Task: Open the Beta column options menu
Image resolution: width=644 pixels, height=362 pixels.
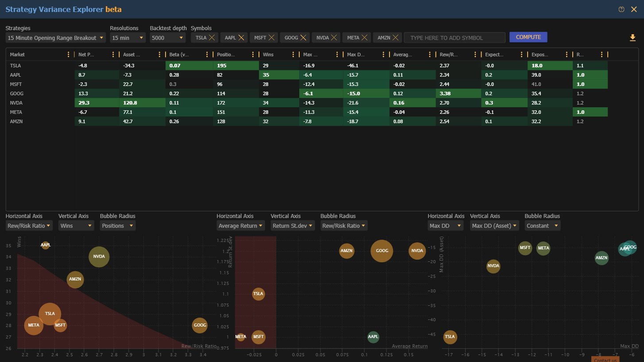Action: 206,54
